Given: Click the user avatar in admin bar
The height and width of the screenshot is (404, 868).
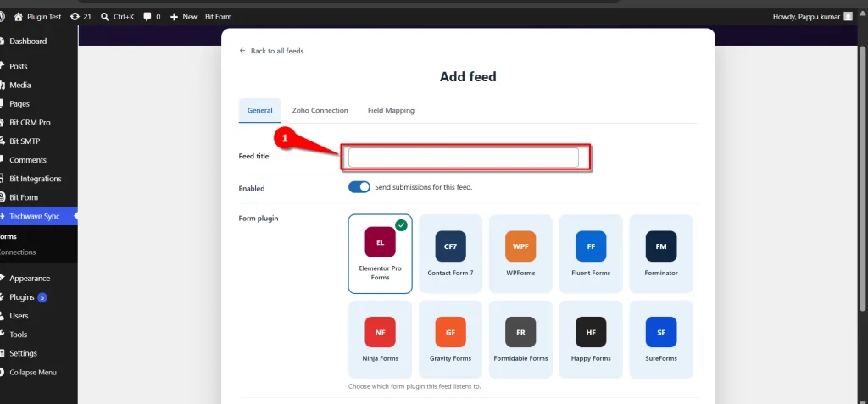Looking at the screenshot, I should click(848, 17).
